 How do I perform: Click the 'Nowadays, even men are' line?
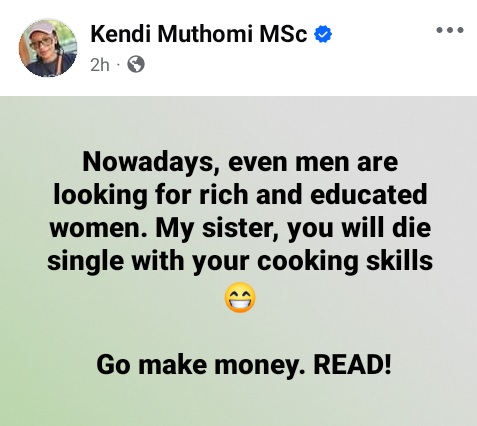[x=240, y=162]
